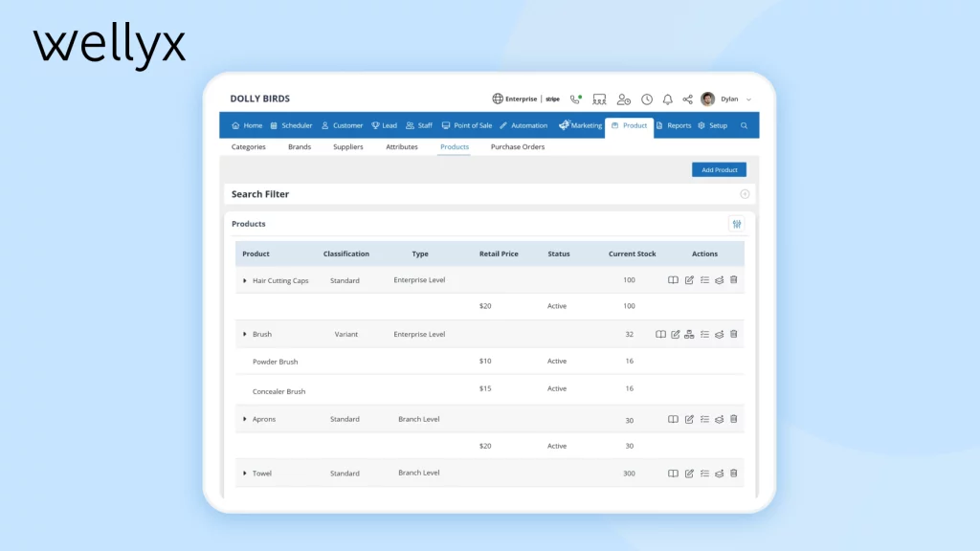Switch to the Categories tab
The width and height of the screenshot is (980, 551).
click(249, 146)
